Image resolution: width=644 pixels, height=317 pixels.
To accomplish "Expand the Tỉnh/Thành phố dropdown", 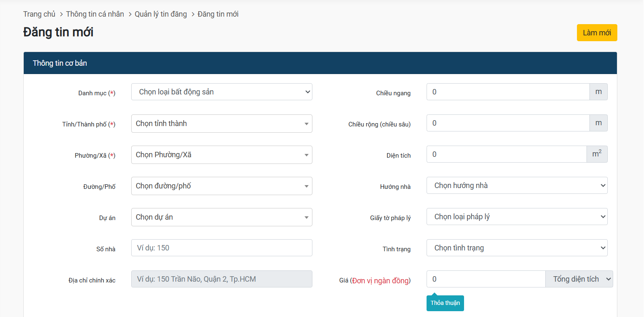I will click(221, 124).
